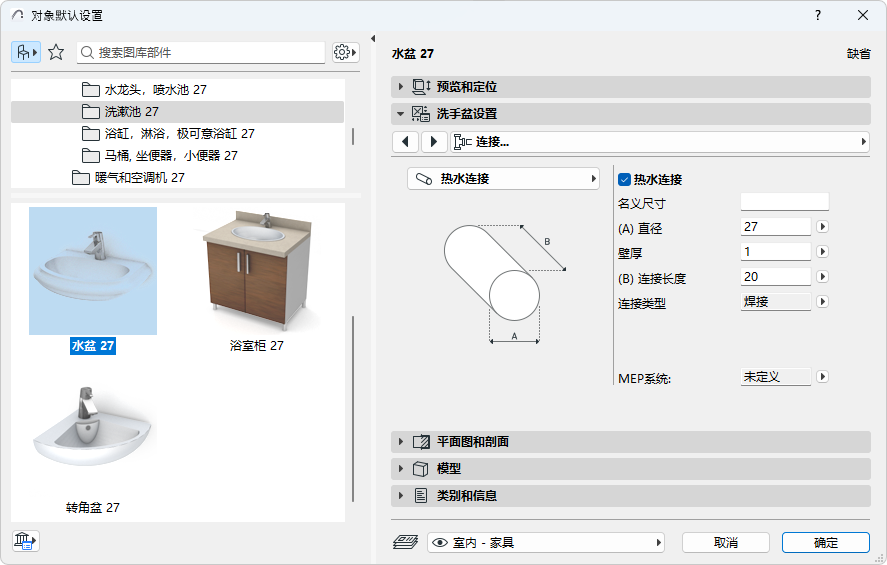Expand the 预览和定位 section

[401, 87]
